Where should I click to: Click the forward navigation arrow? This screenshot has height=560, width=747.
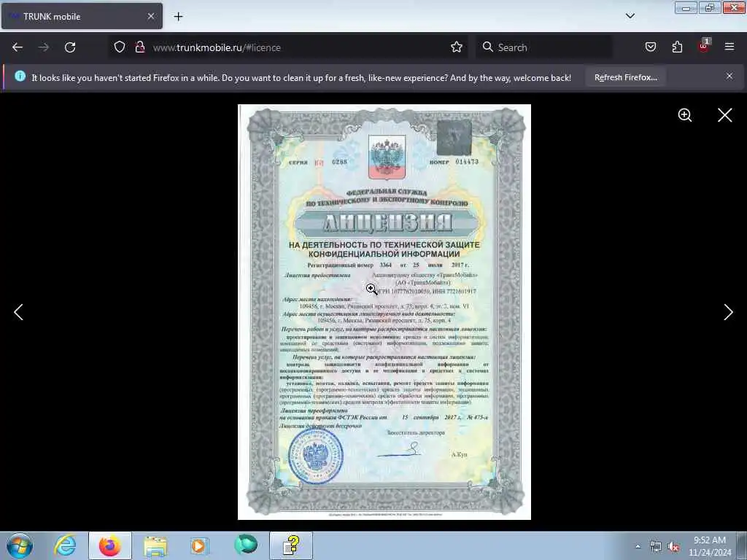click(44, 47)
